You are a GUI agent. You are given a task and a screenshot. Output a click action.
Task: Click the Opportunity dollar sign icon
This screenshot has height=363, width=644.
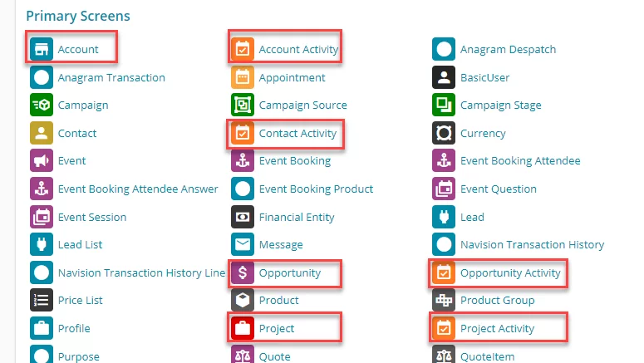click(x=243, y=272)
